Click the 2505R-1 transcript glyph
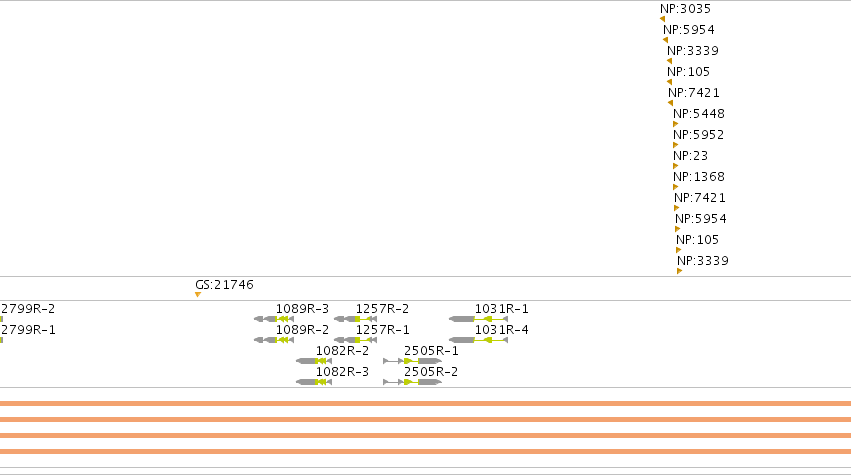The height and width of the screenshot is (475, 851). [x=412, y=361]
